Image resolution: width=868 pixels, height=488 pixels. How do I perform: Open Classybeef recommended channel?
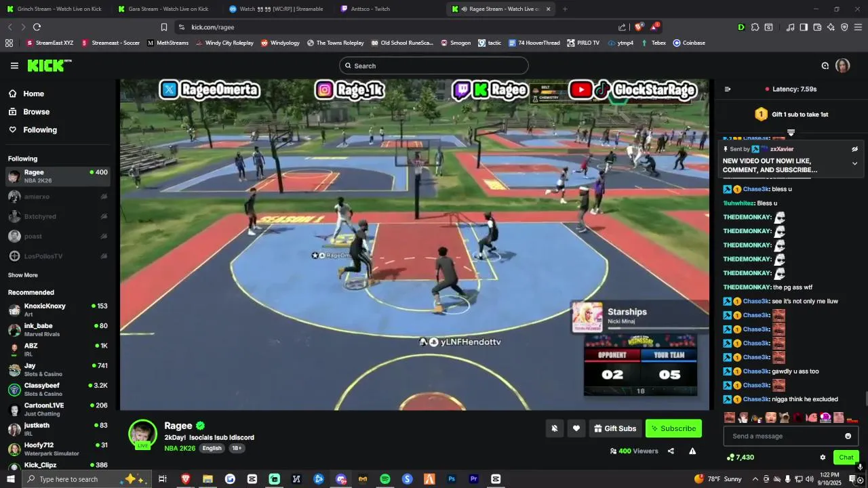[x=57, y=390]
